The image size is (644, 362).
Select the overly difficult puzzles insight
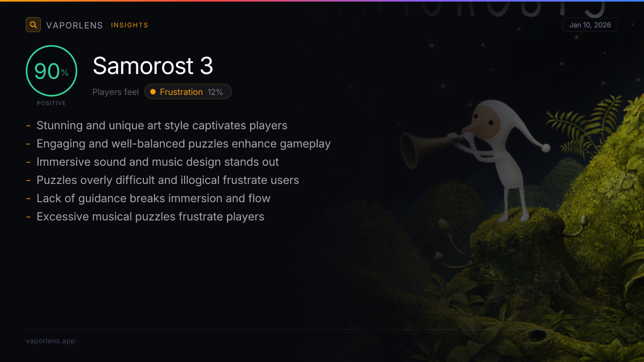[x=167, y=180]
